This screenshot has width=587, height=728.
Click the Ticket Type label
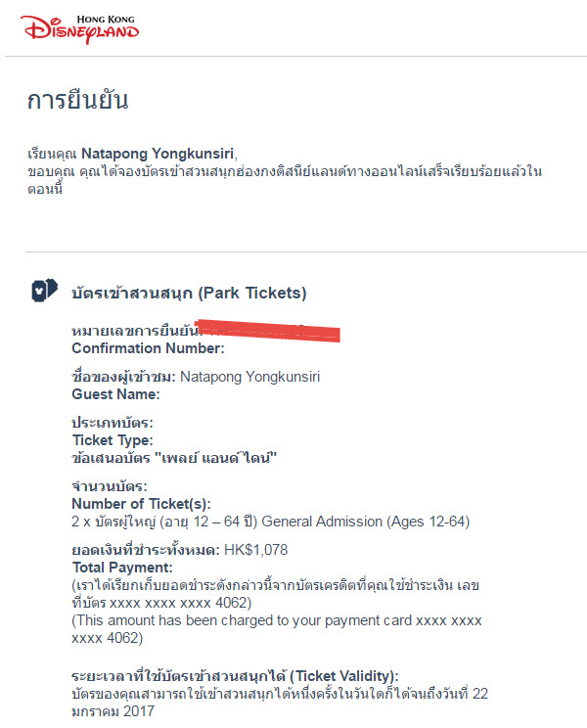click(x=113, y=440)
